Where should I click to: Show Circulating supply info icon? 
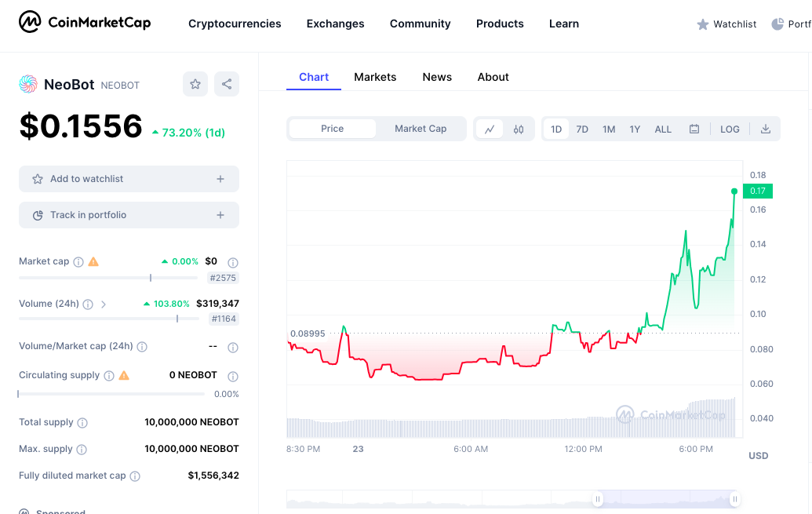coord(109,376)
